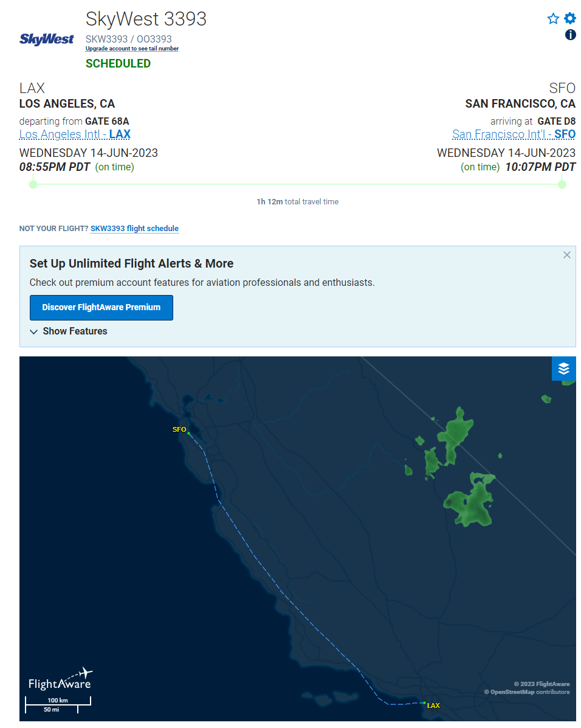This screenshot has width=581, height=728.
Task: Click the arrival point on progress bar
Action: [x=562, y=184]
